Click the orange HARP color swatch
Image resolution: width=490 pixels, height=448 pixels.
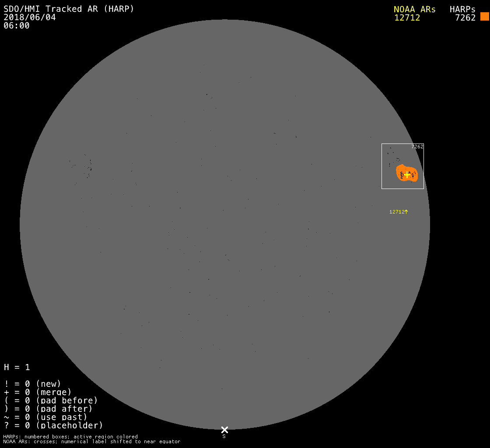484,17
